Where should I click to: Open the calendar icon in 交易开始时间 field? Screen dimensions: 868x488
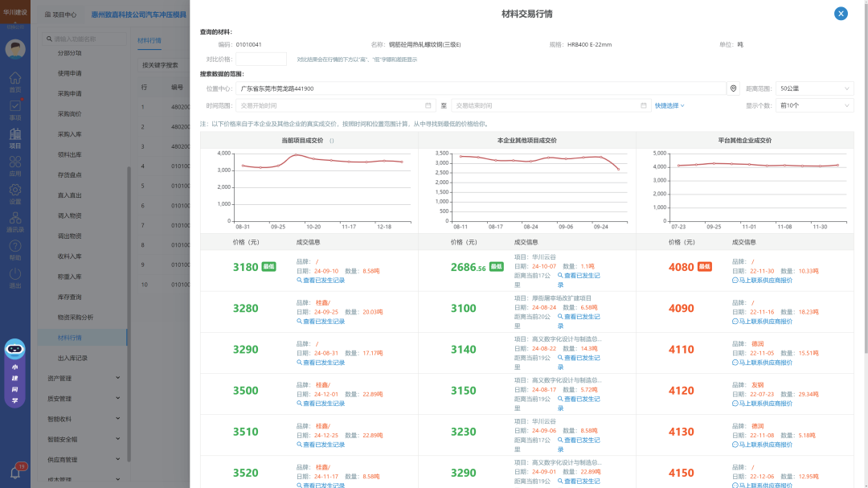coord(428,105)
